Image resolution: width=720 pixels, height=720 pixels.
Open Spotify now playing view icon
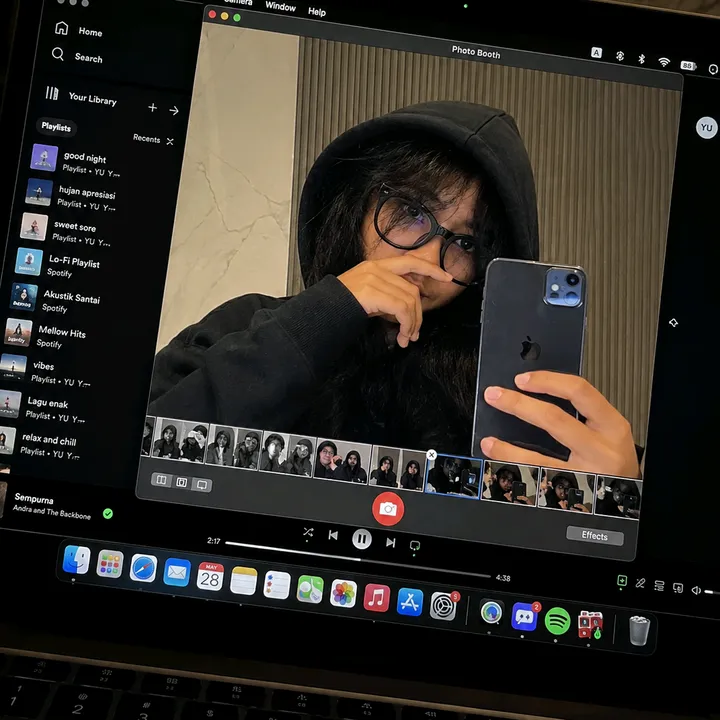point(622,580)
